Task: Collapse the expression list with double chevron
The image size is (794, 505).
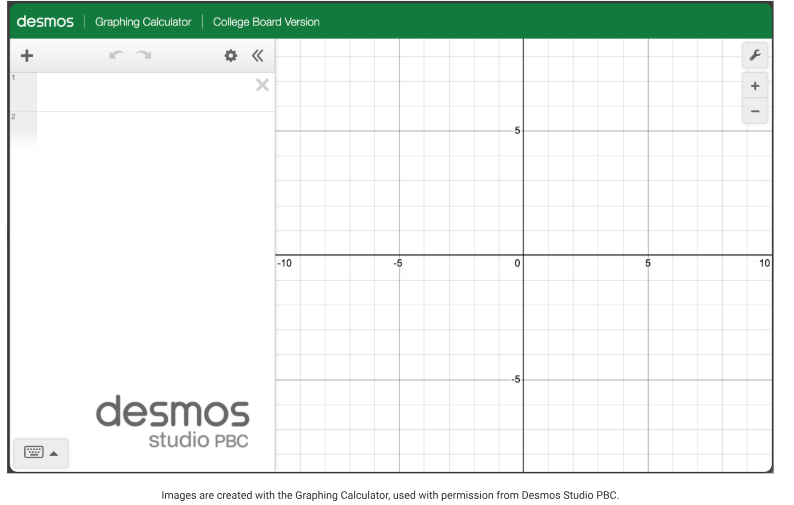Action: 258,55
